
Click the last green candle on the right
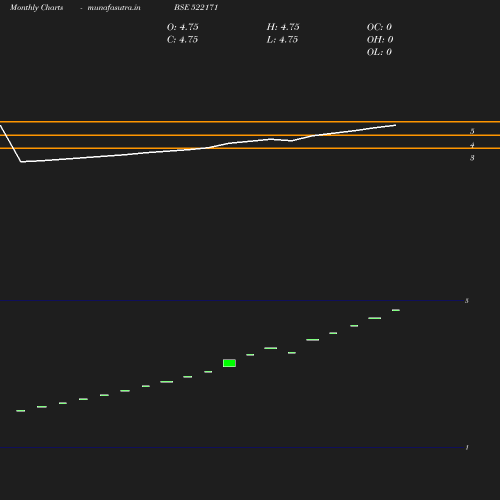[x=396, y=310]
